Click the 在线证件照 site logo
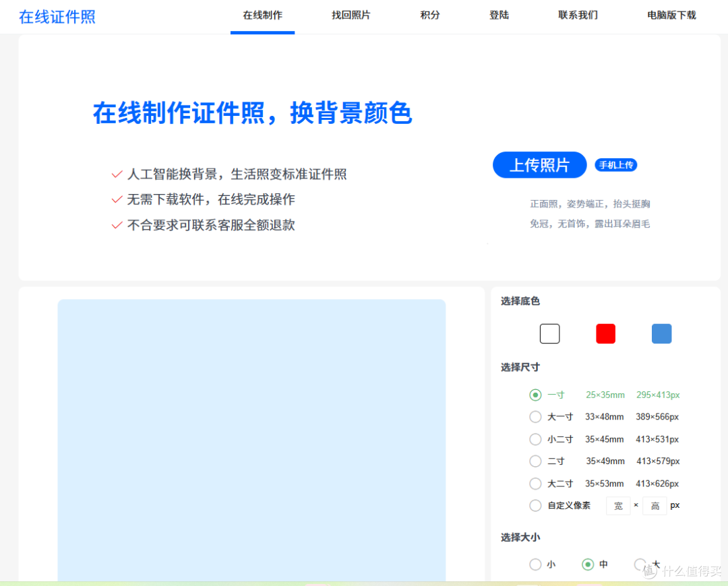728x586 pixels. tap(57, 17)
